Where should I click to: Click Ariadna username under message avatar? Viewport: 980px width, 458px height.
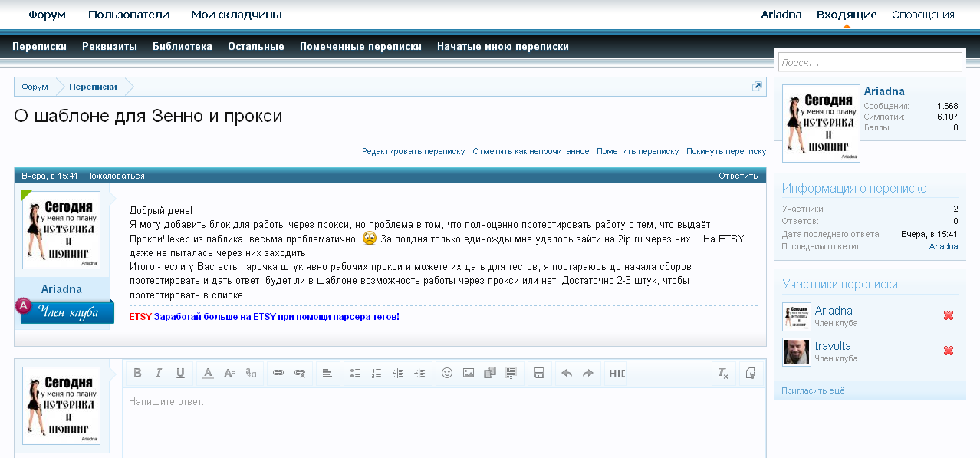click(61, 289)
